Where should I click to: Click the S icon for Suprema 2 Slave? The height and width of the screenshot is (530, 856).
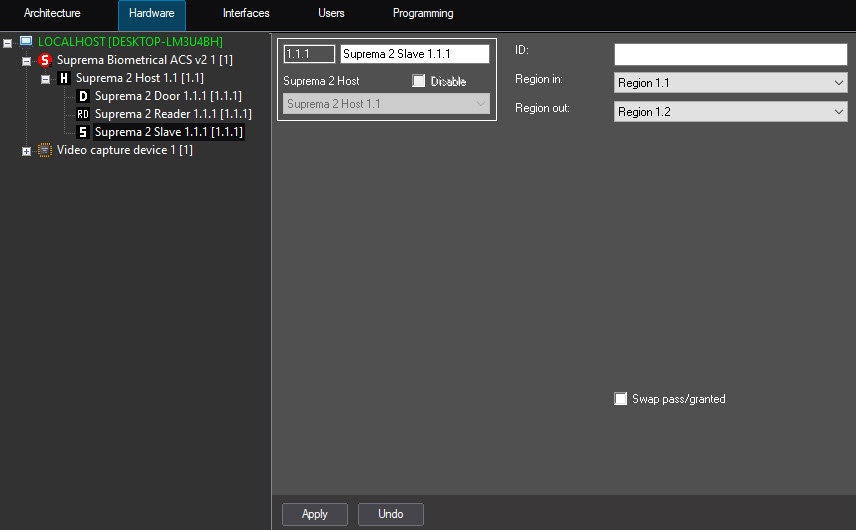[83, 132]
